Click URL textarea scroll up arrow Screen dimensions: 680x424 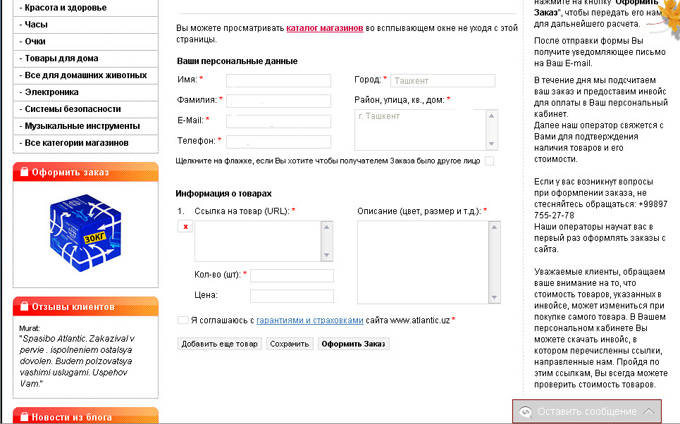(327, 227)
